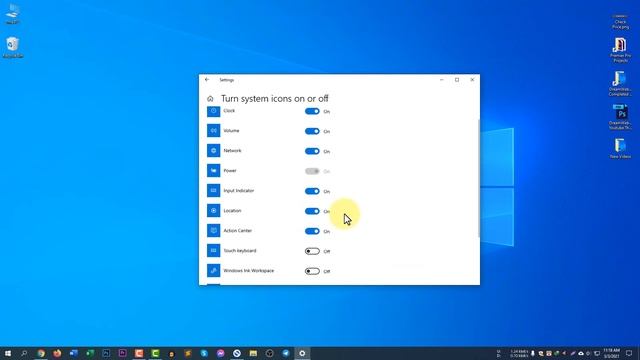This screenshot has width=640, height=360.
Task: Open the orange Camtasia taskbar icon
Action: [139, 353]
